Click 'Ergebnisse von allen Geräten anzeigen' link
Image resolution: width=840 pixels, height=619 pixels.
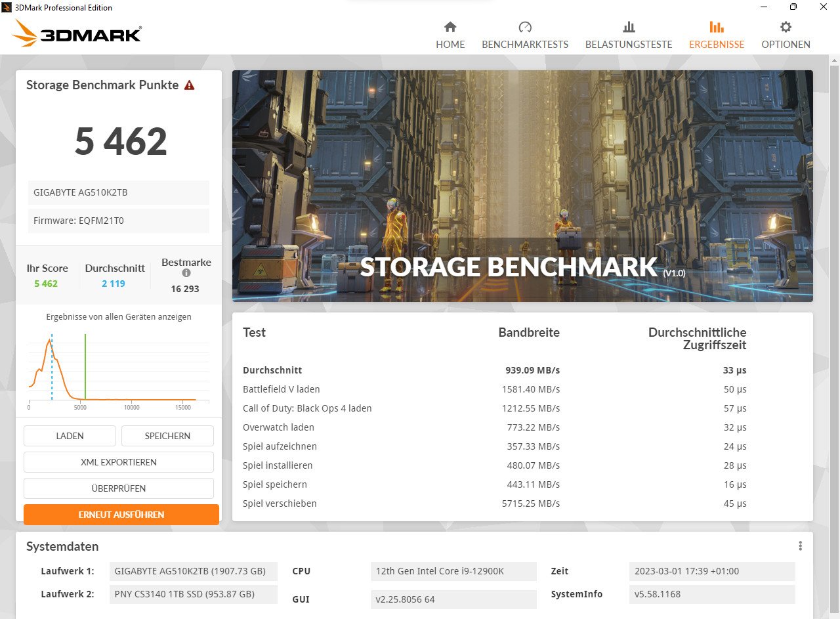click(x=119, y=316)
